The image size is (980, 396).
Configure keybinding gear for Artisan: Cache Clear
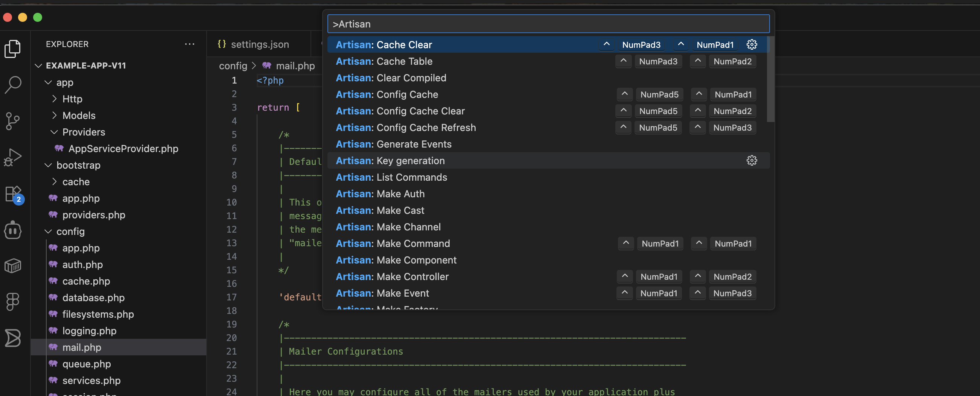[x=751, y=44]
